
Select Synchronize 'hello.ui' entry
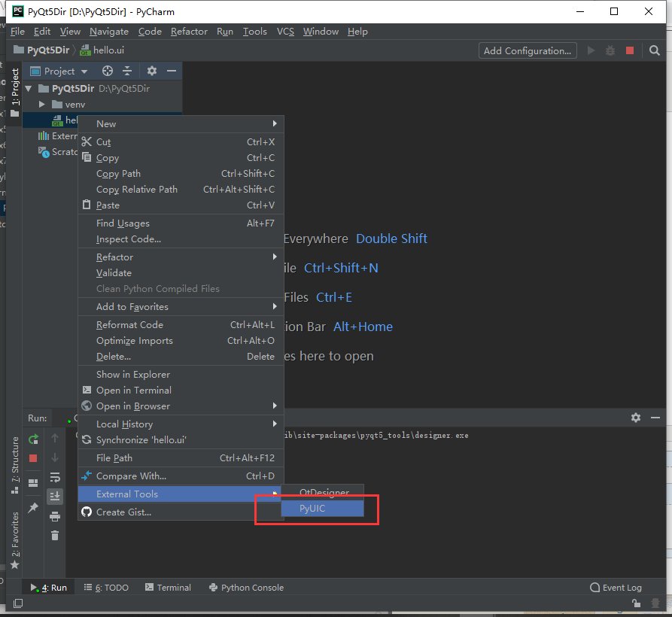pyautogui.click(x=181, y=440)
